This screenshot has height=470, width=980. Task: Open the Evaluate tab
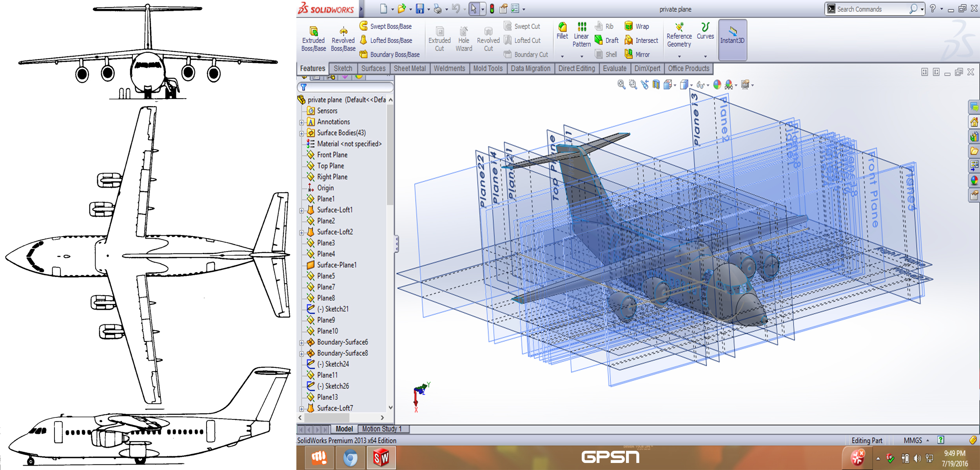[615, 69]
